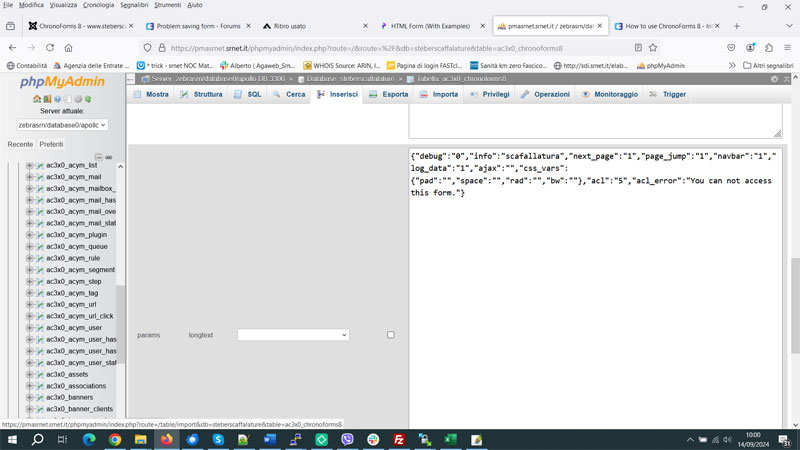Open FileZilla from taskbar
The image size is (800, 450).
399,439
